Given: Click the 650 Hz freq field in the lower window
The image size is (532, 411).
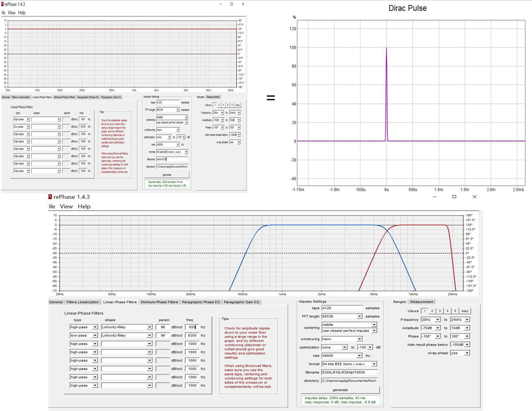Looking at the screenshot, I should pos(192,328).
